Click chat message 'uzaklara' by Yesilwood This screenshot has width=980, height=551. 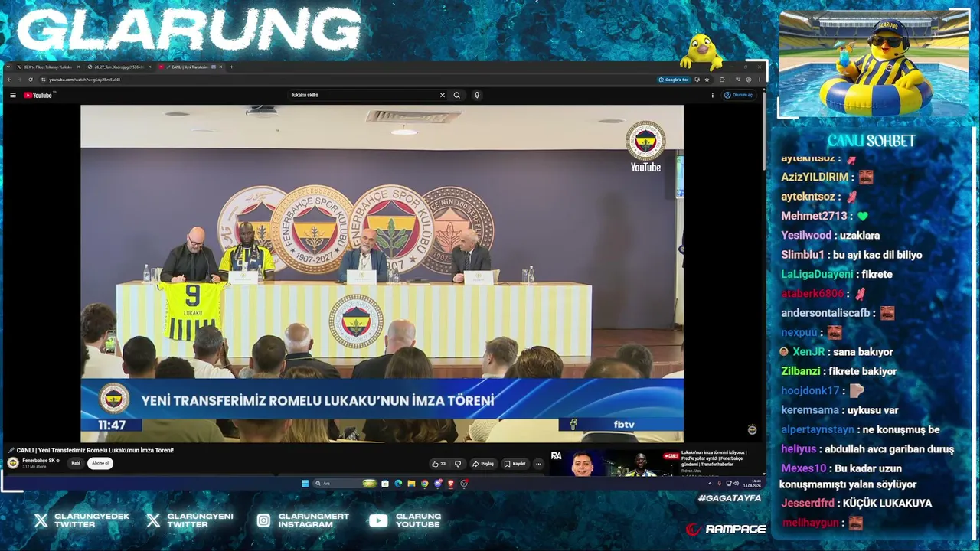[x=859, y=236]
